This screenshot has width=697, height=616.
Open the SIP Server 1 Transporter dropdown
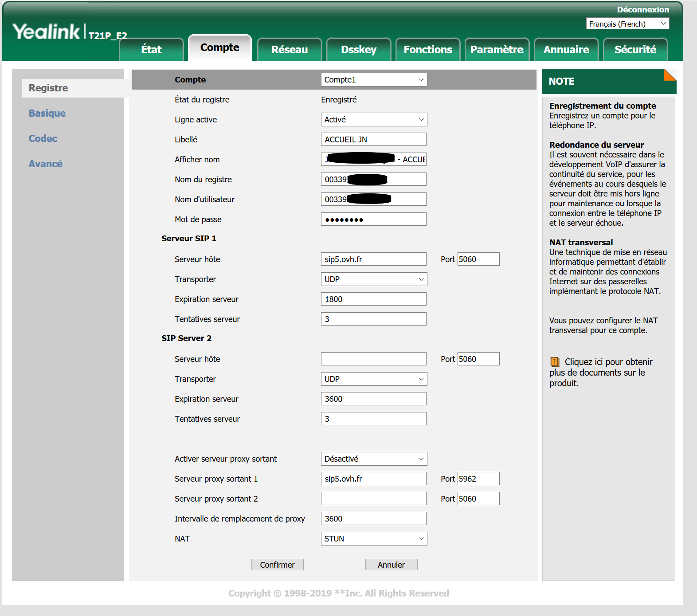374,279
